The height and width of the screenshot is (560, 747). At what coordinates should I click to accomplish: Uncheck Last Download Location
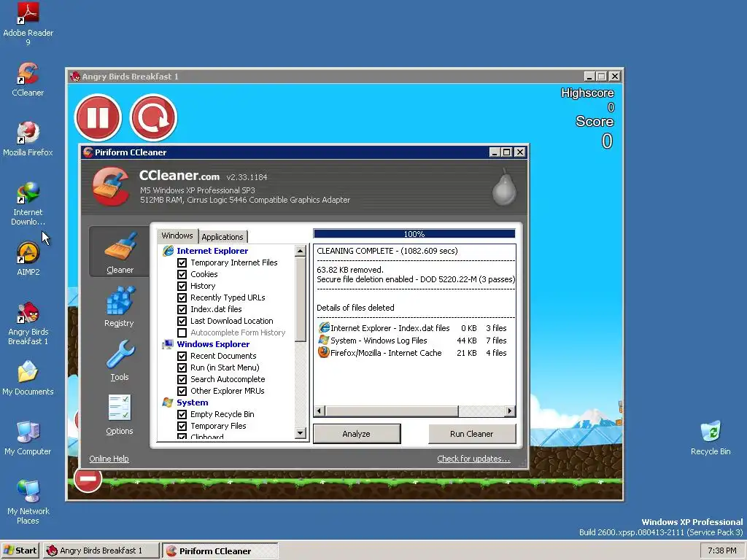(x=182, y=321)
